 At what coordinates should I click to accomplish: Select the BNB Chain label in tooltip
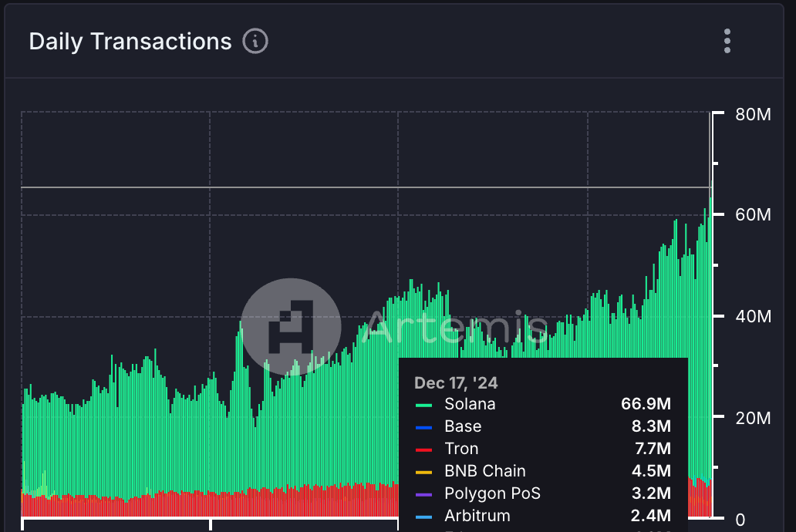[485, 471]
